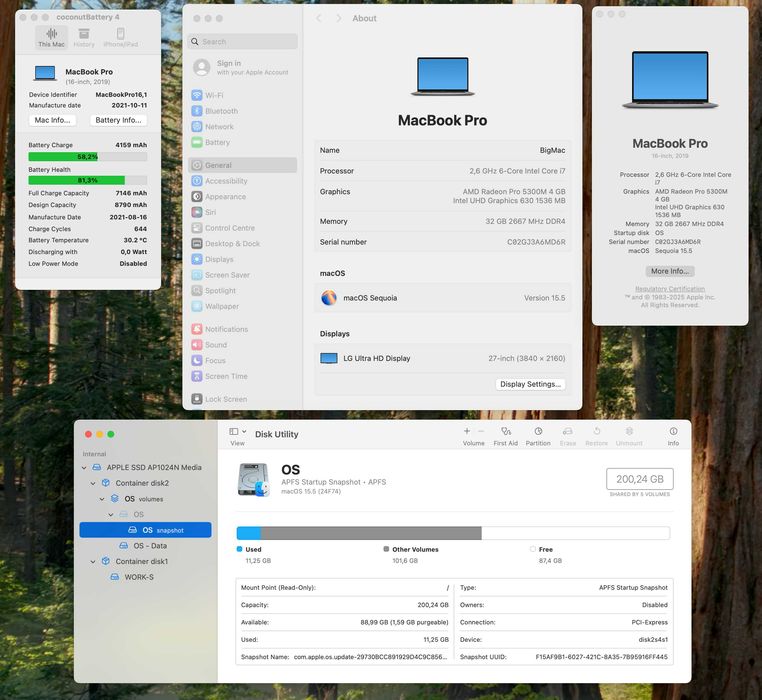Open Regulatory Certification link
Image resolution: width=762 pixels, height=700 pixels.
pos(670,289)
